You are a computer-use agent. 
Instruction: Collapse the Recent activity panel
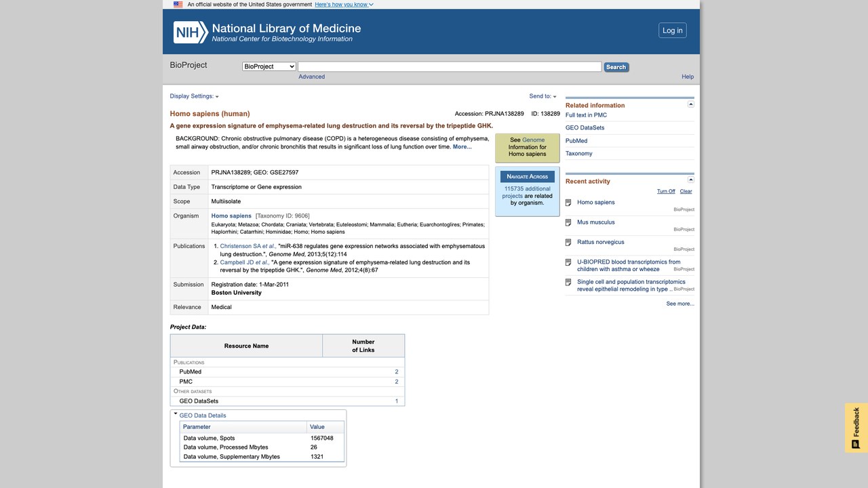691,180
